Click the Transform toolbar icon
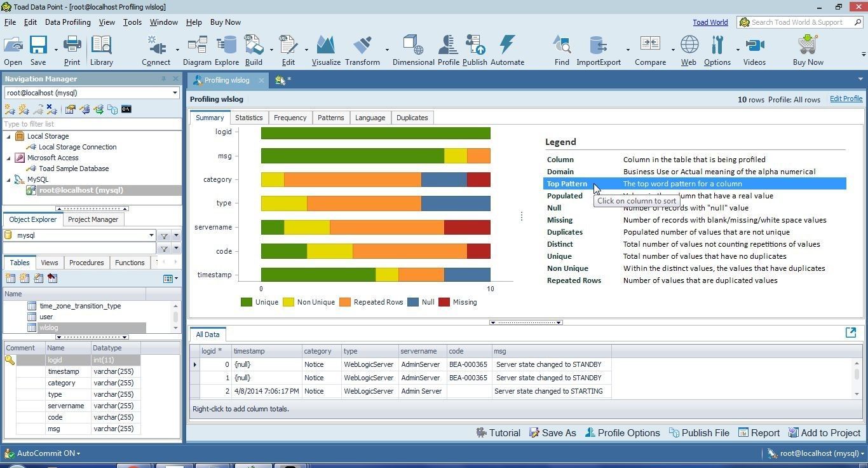The image size is (868, 468). [362, 45]
